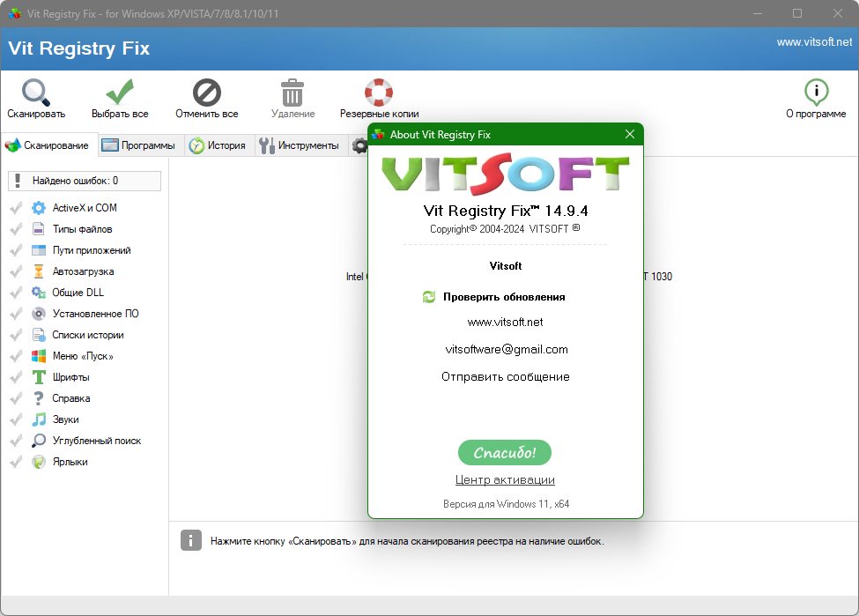This screenshot has height=616, width=859.
Task: Toggle the Справка checkmark
Action: pyautogui.click(x=17, y=398)
